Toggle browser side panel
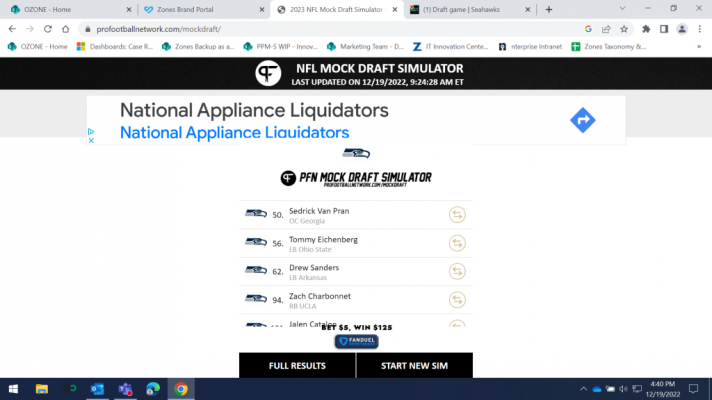712x400 pixels. [x=664, y=29]
